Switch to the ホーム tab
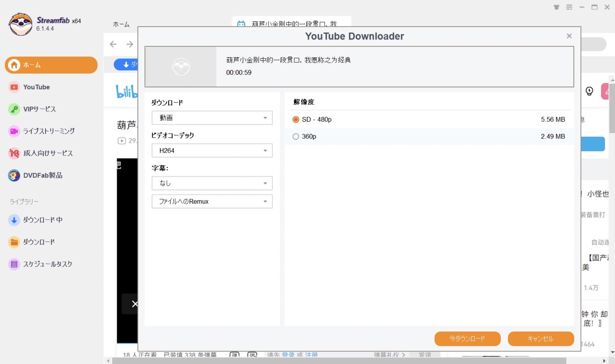 pos(121,24)
